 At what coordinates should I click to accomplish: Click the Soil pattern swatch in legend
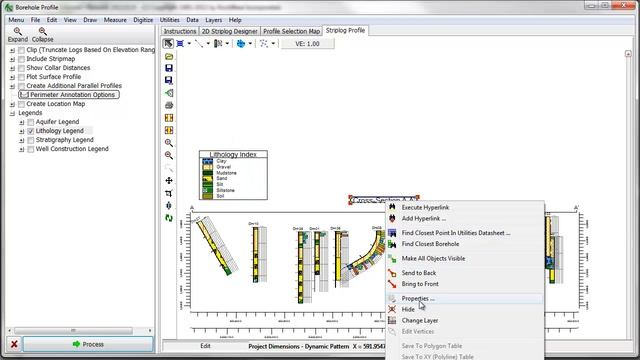pyautogui.click(x=208, y=196)
